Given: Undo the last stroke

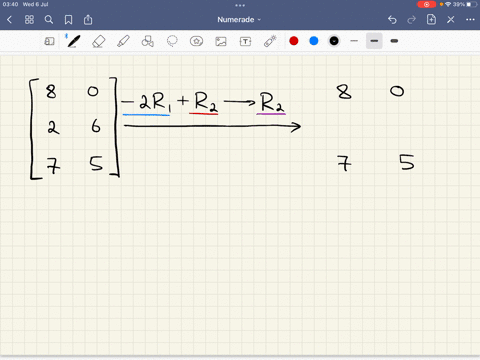Looking at the screenshot, I should tap(392, 20).
